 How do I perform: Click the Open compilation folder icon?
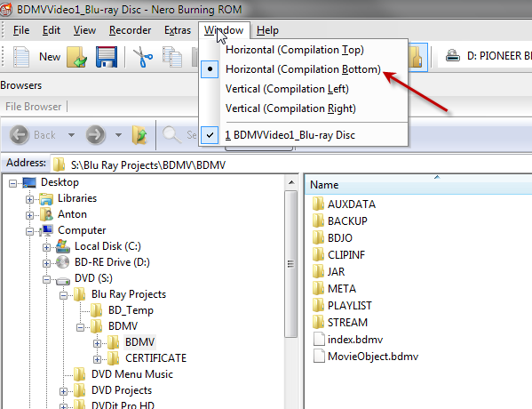click(x=76, y=57)
